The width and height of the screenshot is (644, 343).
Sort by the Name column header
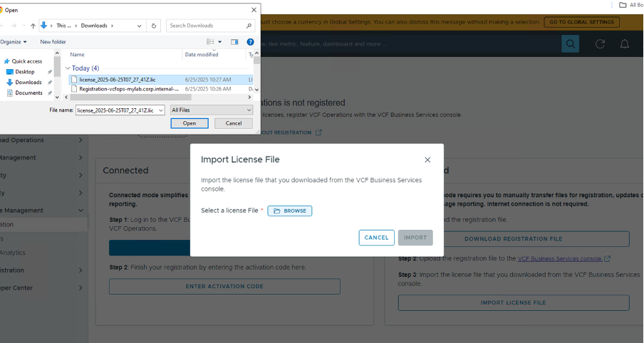click(77, 55)
